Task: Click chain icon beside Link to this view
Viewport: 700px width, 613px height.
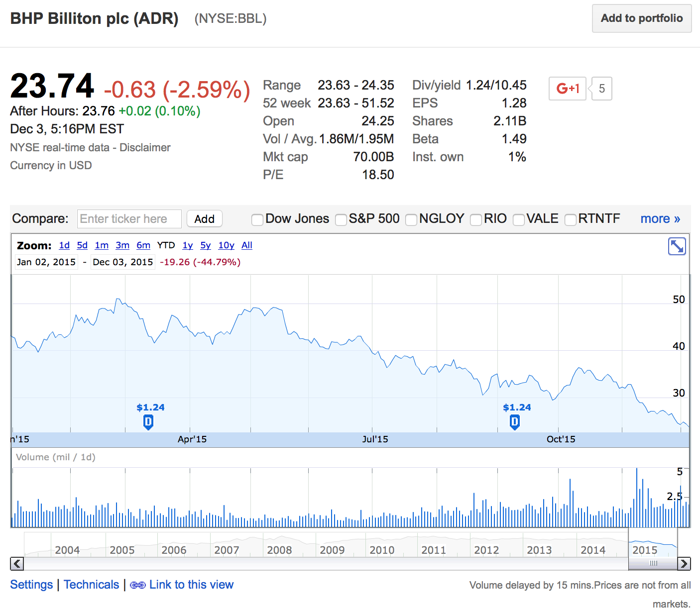Action: tap(138, 585)
